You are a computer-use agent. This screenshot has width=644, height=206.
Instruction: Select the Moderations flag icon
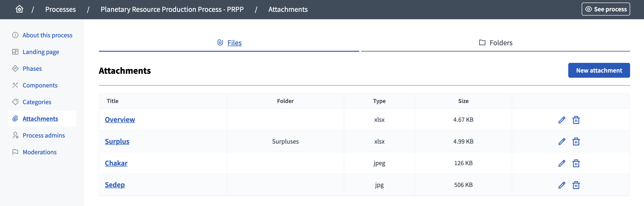tap(15, 152)
